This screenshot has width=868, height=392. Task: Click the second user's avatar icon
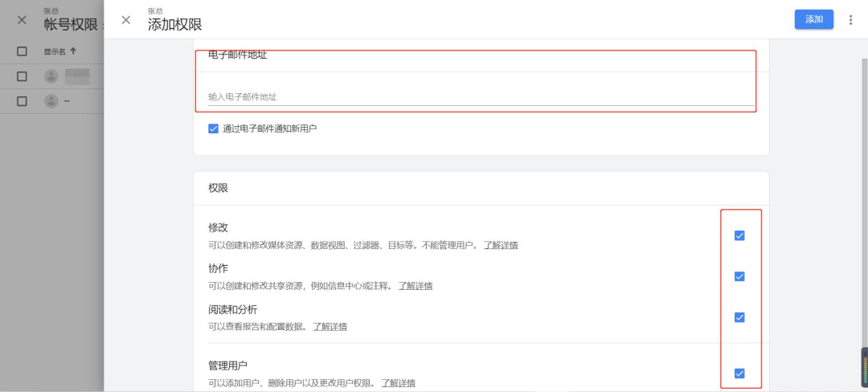(x=51, y=101)
